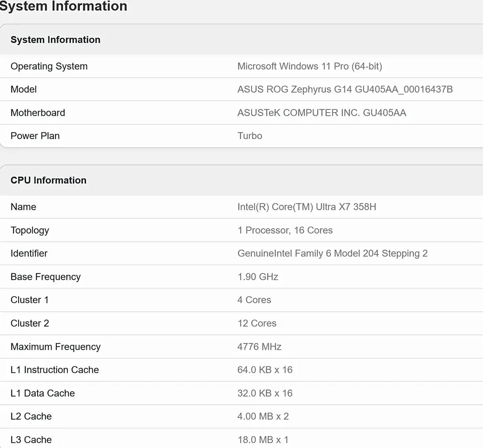The width and height of the screenshot is (483, 448).
Task: Select the Microsoft Windows 11 Pro value
Action: pos(310,66)
